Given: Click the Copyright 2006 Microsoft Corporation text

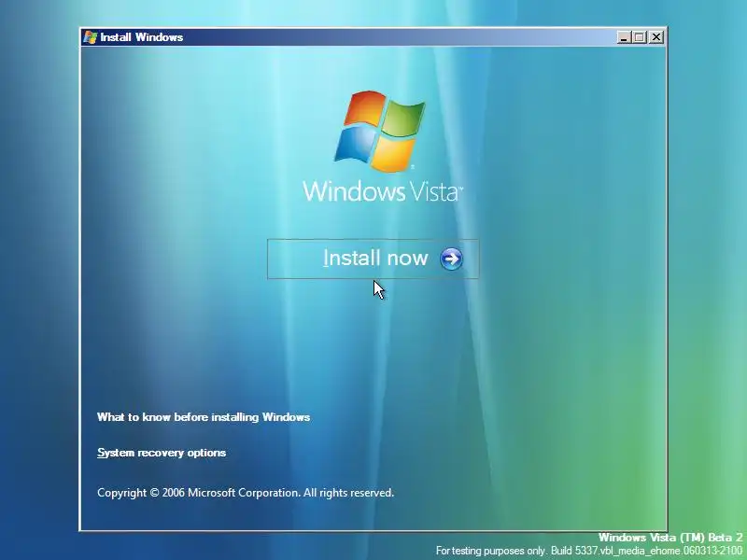Looking at the screenshot, I should point(246,493).
